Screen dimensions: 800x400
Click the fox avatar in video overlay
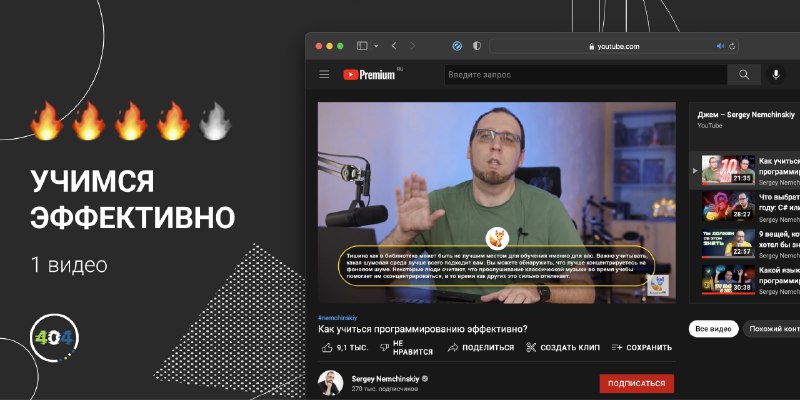click(497, 238)
